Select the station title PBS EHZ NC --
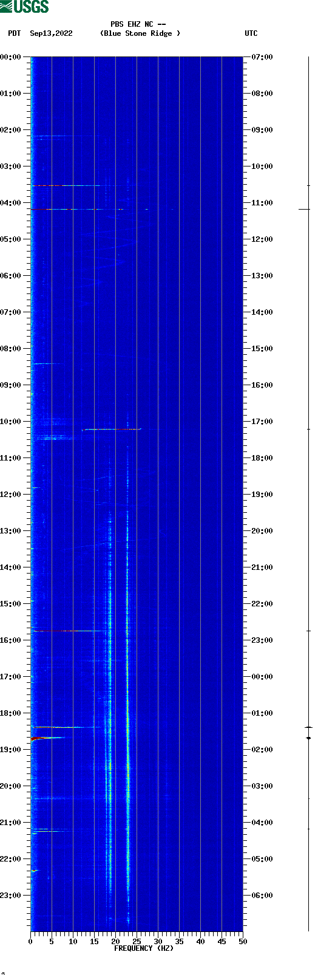Image resolution: width=335 pixels, height=980 pixels. click(138, 24)
